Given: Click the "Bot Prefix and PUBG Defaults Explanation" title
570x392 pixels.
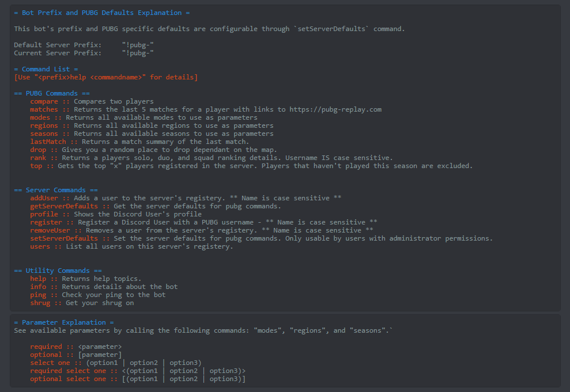Looking at the screenshot, I should [x=101, y=13].
